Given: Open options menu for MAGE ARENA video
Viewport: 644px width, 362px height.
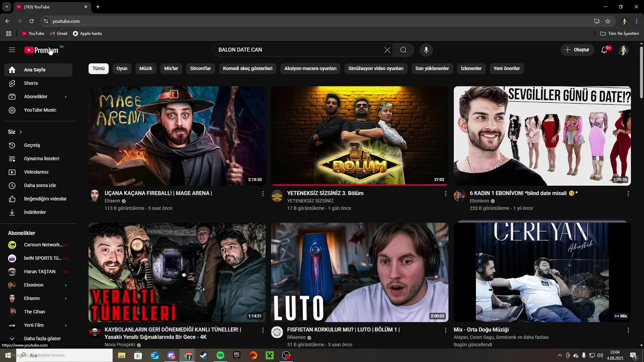Looking at the screenshot, I should 263,194.
